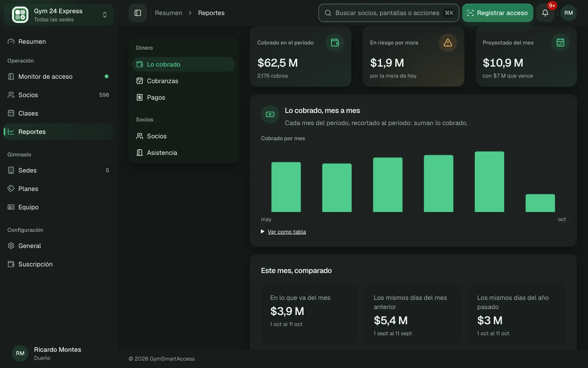588x368 pixels.
Task: Open the RM user avatar menu
Action: coord(568,13)
